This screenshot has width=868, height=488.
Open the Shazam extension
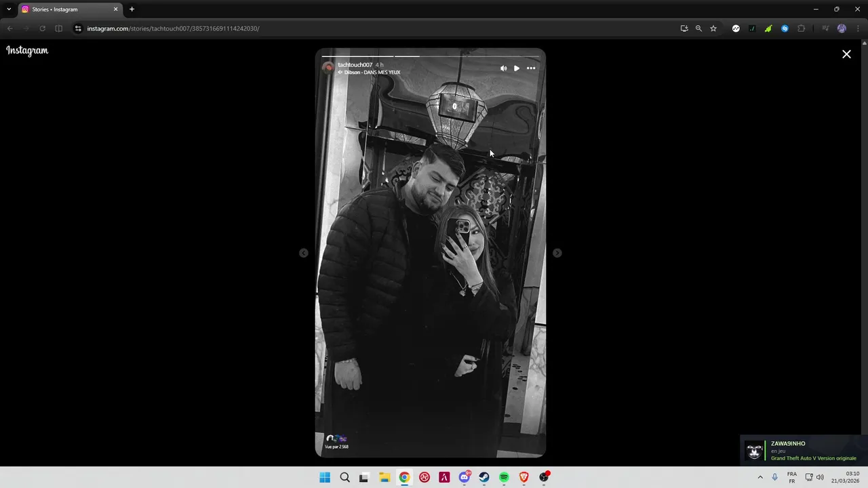(x=785, y=28)
